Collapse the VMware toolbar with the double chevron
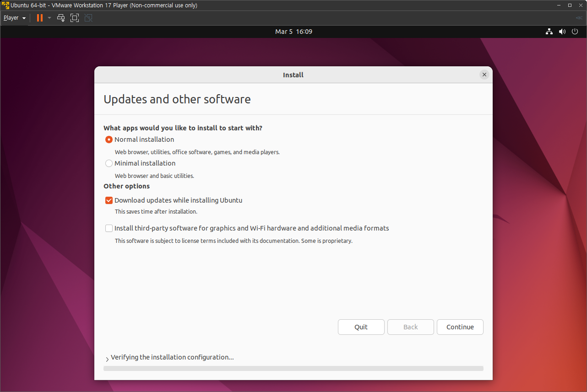This screenshot has height=392, width=587. click(579, 18)
